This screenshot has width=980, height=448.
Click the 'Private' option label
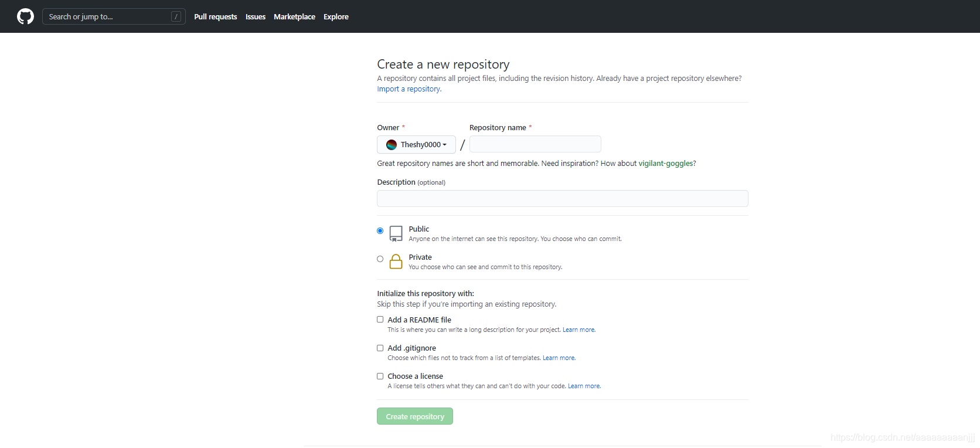[420, 257]
